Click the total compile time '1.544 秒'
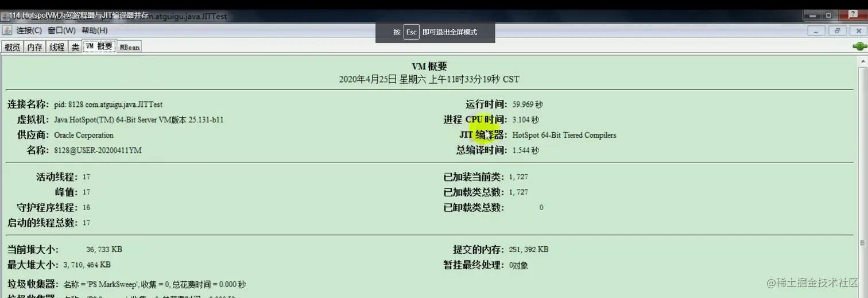This screenshot has width=868, height=298. pyautogui.click(x=525, y=150)
